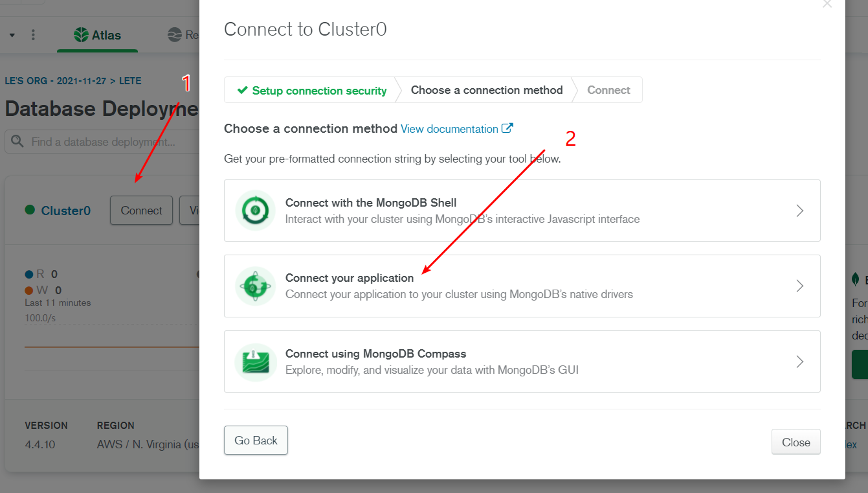The image size is (868, 493).
Task: Open the vertical three-dot project menu
Action: click(x=34, y=35)
